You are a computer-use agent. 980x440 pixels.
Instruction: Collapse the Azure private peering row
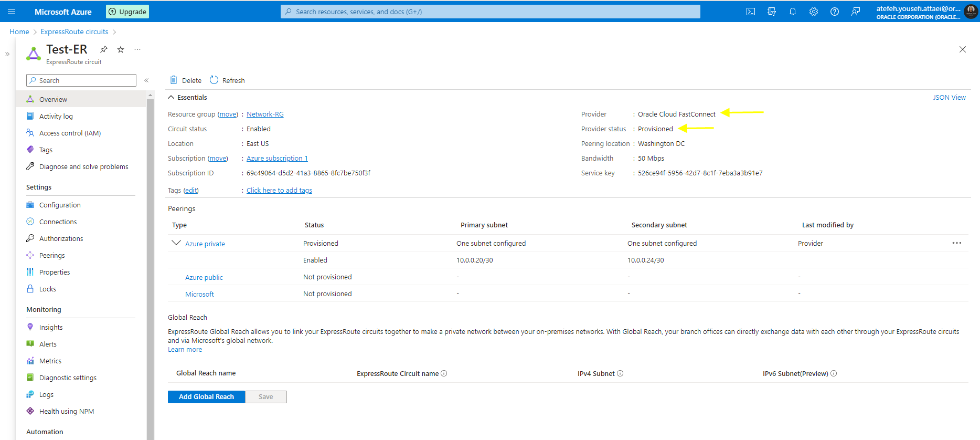click(x=176, y=243)
